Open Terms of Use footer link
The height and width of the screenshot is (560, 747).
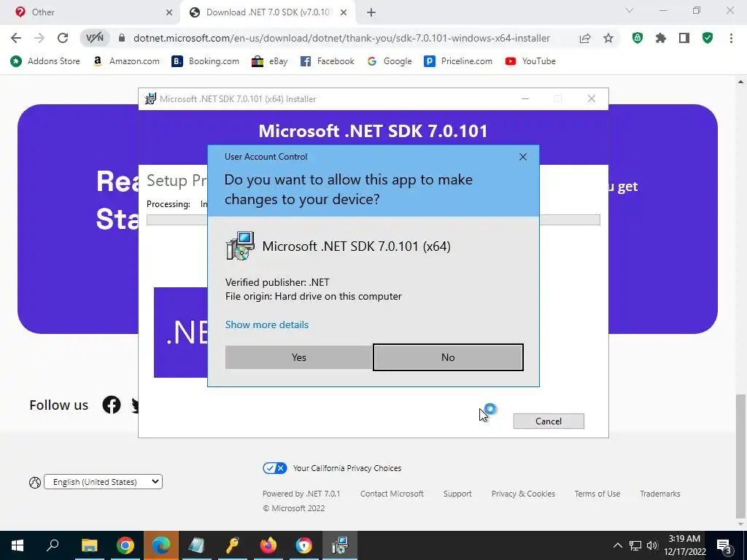[x=597, y=494]
